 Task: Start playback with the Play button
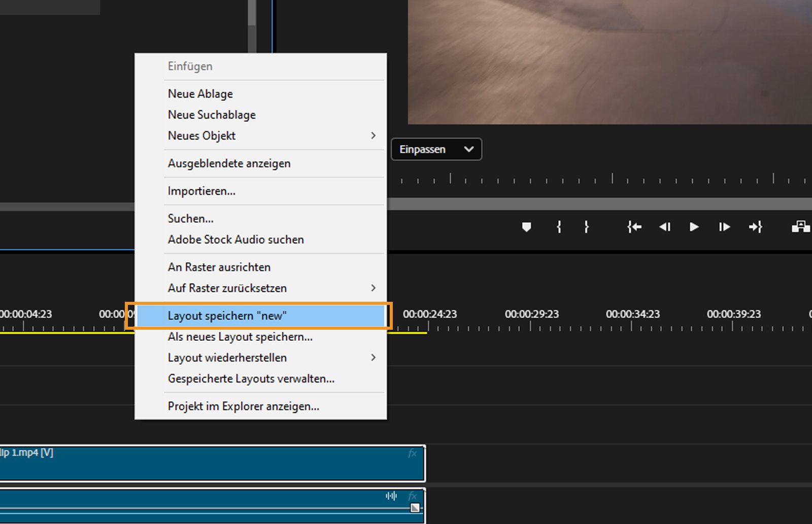coord(694,227)
